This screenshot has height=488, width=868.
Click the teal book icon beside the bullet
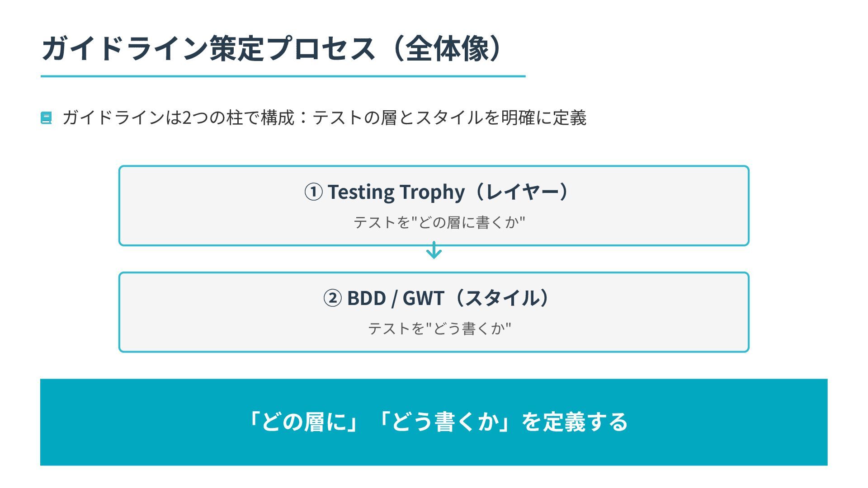(46, 118)
